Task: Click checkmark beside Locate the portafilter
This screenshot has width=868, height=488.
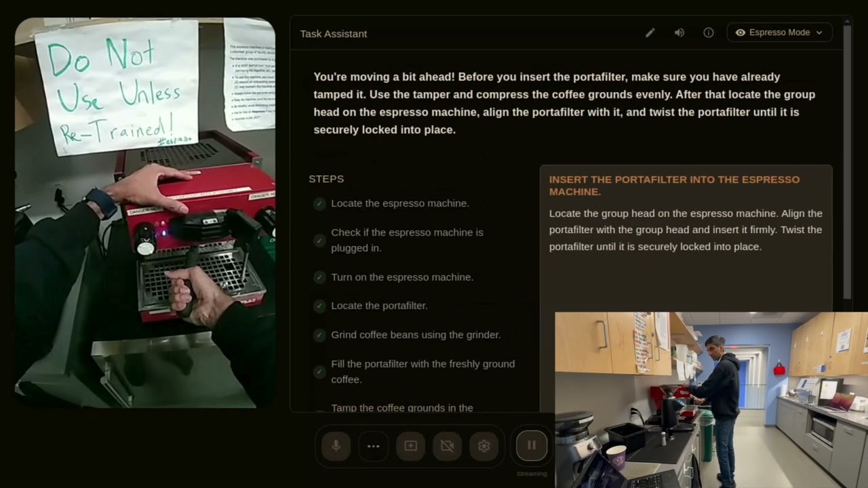Action: point(319,306)
